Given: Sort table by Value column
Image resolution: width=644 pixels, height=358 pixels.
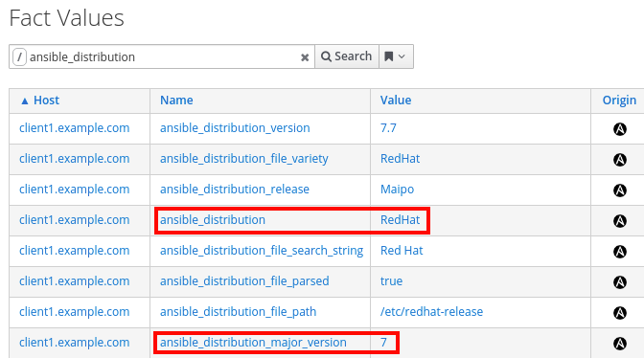Looking at the screenshot, I should coord(396,101).
